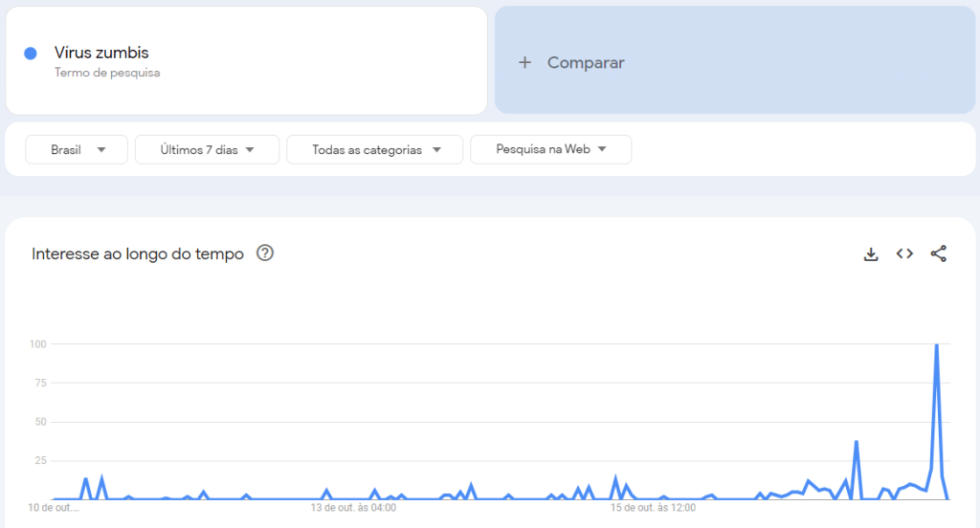Screen dimensions: 980x528
Task: Expand the Pesquisa na Web dropdown
Action: (x=550, y=149)
